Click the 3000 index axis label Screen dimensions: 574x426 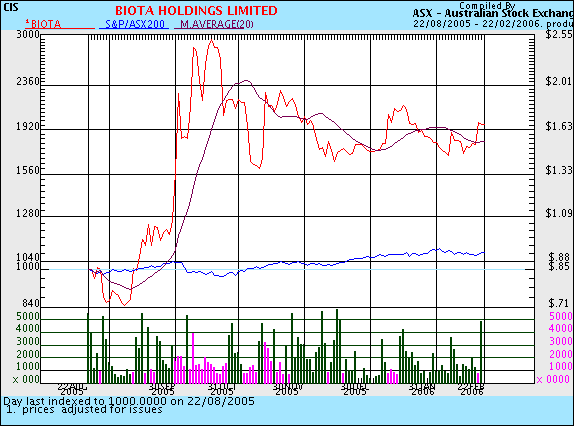(x=28, y=34)
